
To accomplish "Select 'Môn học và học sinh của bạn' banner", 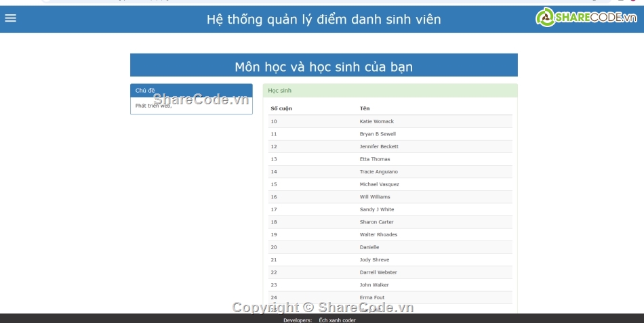I will (x=323, y=65).
